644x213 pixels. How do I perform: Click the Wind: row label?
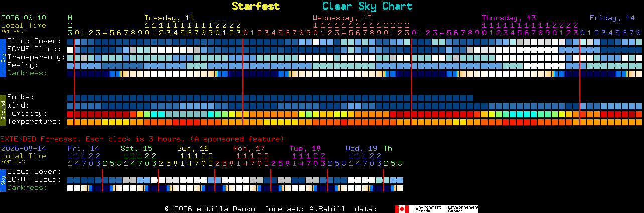[x=18, y=105]
